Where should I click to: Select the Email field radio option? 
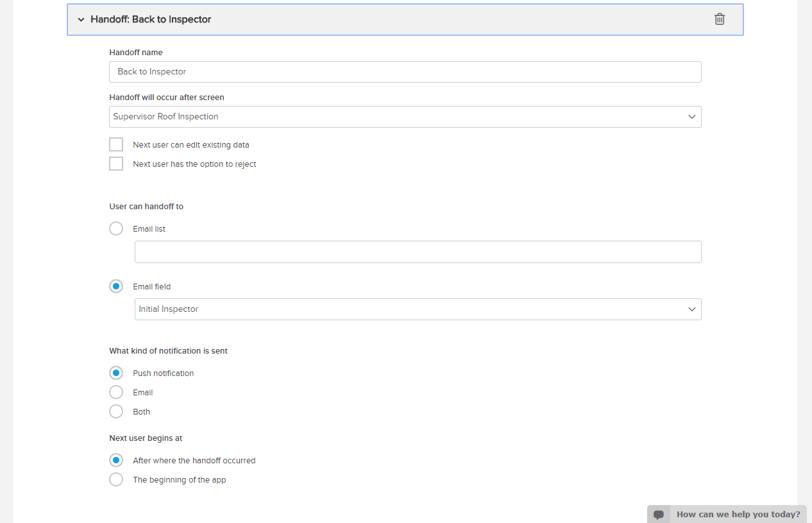116,286
